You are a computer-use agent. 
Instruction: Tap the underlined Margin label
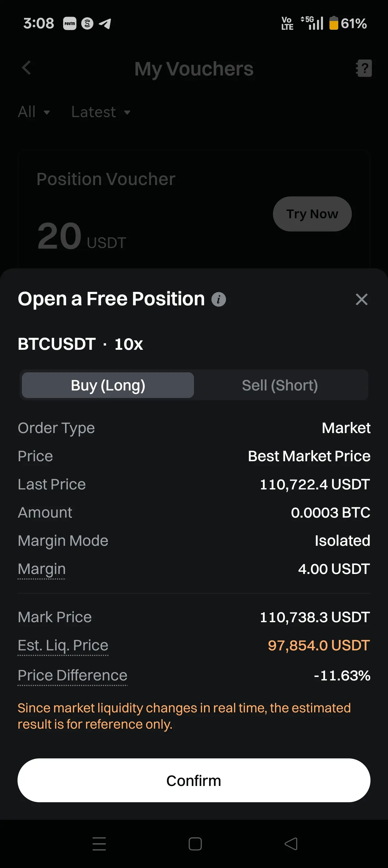click(42, 569)
